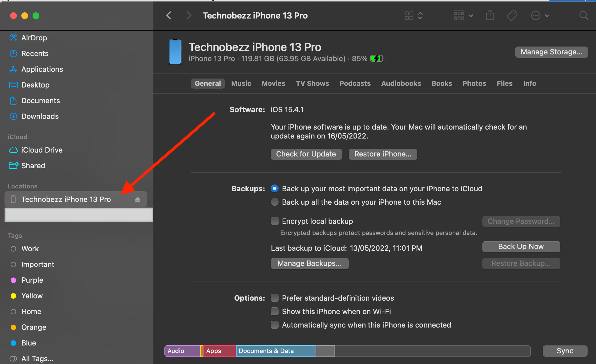The image size is (596, 364).
Task: Click Back Up Now button
Action: 521,246
